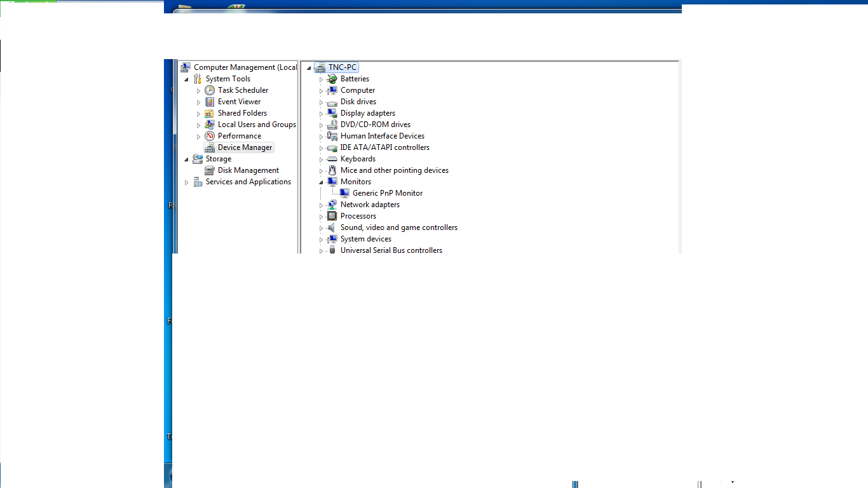
Task: Expand the Shared Folders node
Action: pyautogui.click(x=198, y=114)
